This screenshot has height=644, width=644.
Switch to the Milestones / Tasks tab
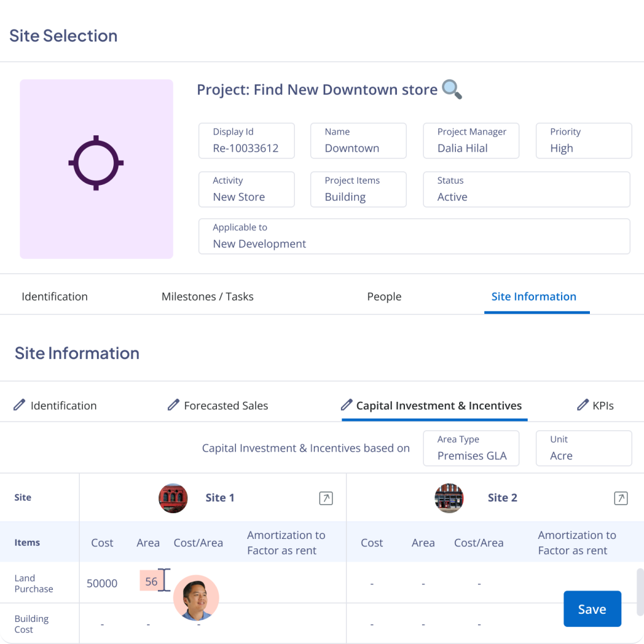tap(208, 296)
